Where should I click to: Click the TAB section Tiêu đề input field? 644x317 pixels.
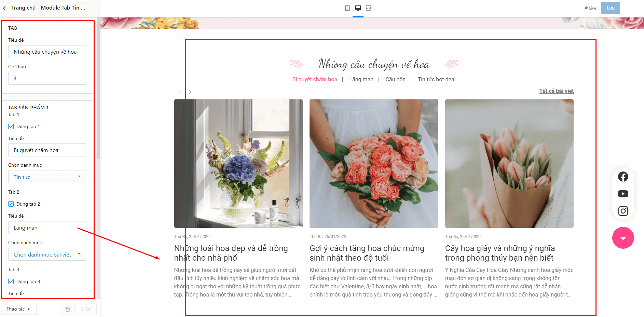(x=47, y=52)
